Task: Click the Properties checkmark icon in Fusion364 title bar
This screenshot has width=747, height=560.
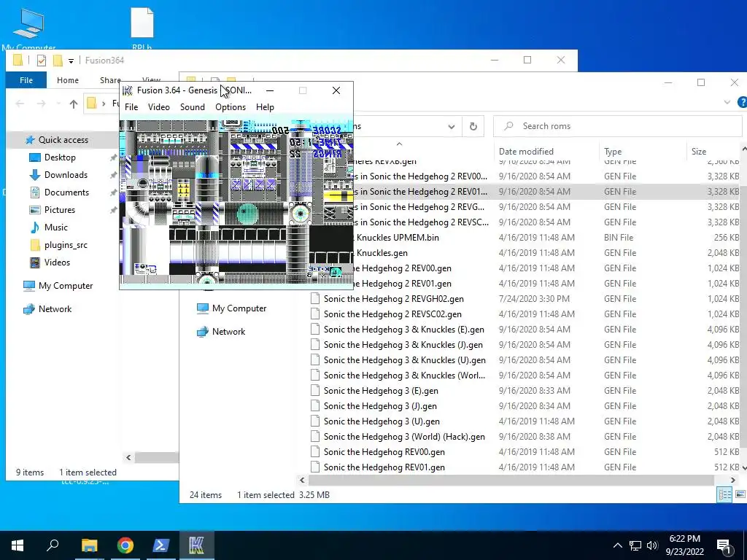Action: [42, 61]
